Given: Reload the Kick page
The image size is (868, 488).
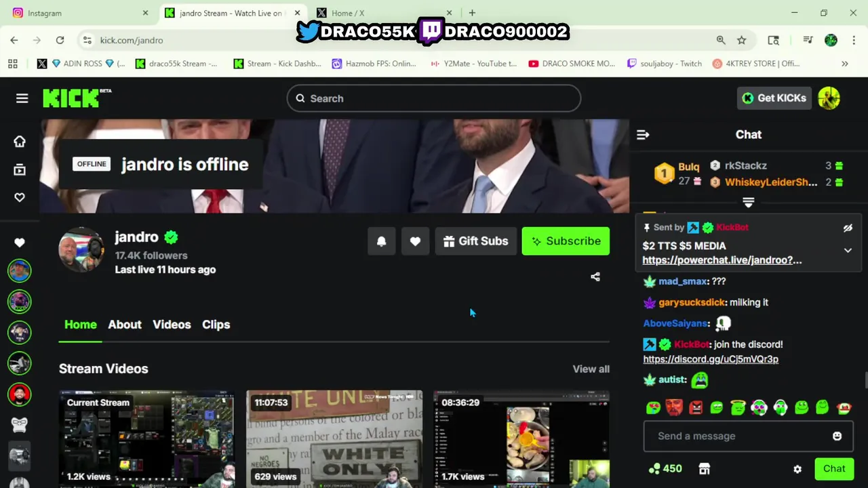Looking at the screenshot, I should 60,40.
